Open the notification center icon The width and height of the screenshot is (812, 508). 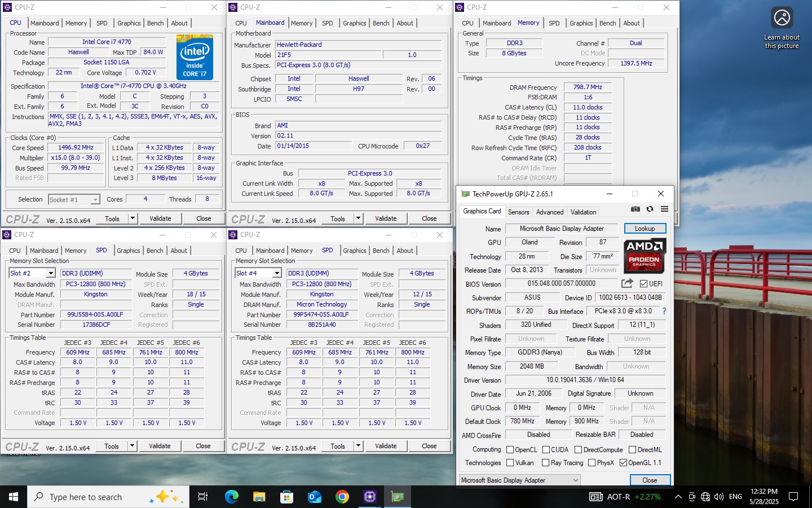793,497
